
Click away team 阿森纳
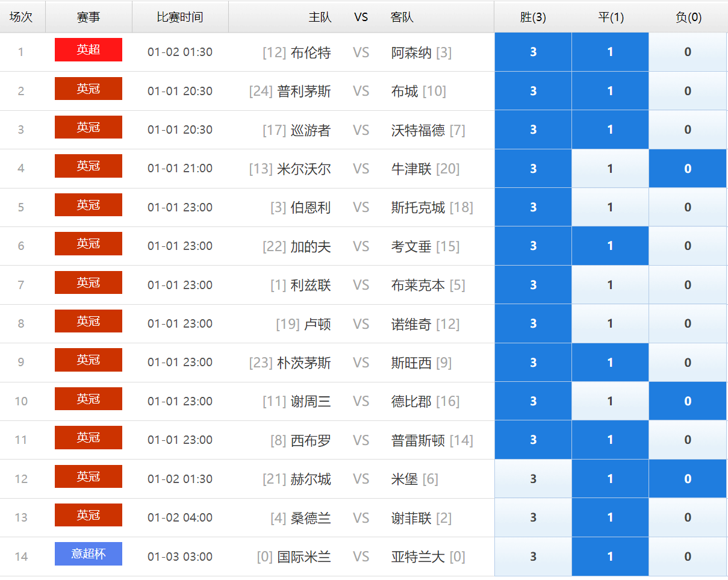coord(412,52)
